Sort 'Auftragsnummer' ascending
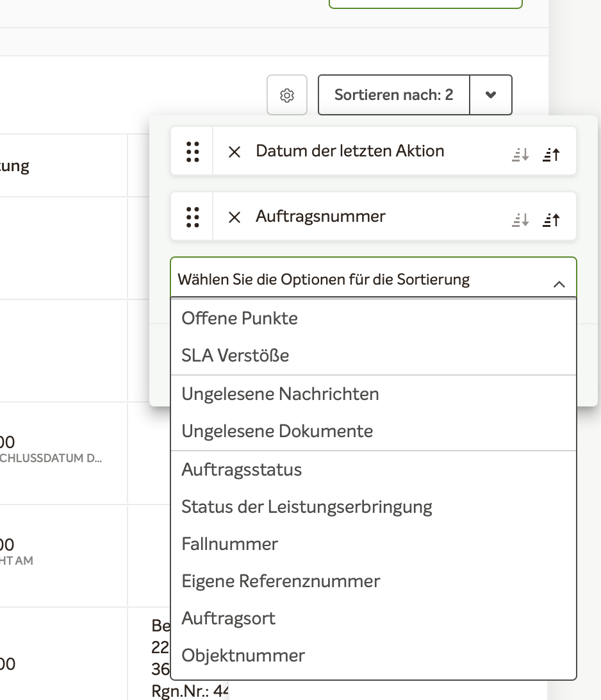 [x=551, y=220]
